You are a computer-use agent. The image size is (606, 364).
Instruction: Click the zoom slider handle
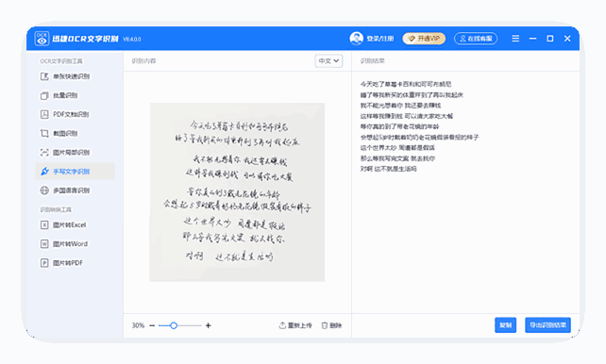point(174,325)
